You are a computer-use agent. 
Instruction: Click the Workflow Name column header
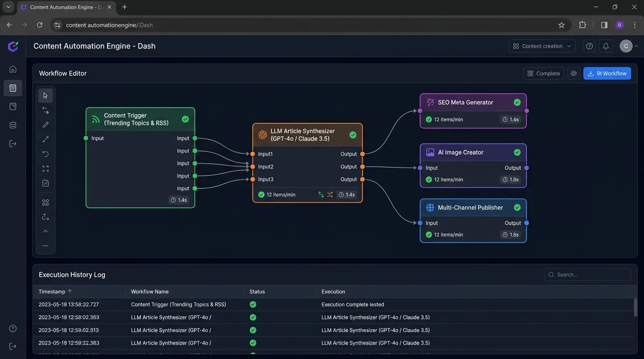(150, 292)
